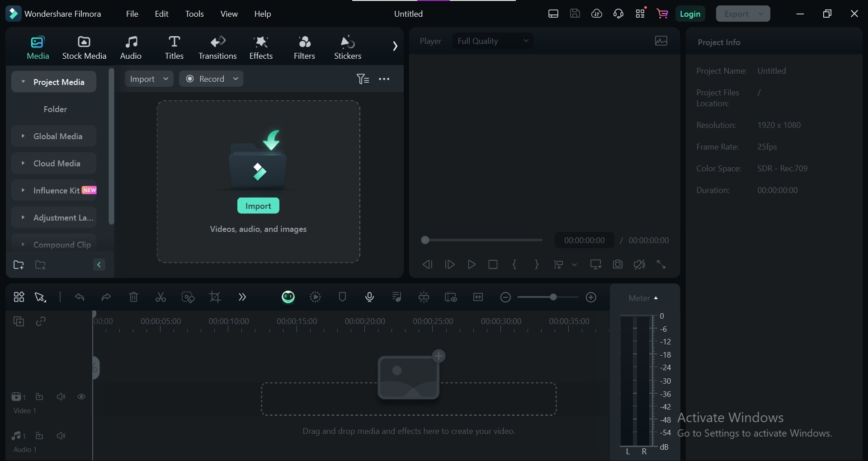
Task: Open the Titles tab
Action: pyautogui.click(x=174, y=47)
